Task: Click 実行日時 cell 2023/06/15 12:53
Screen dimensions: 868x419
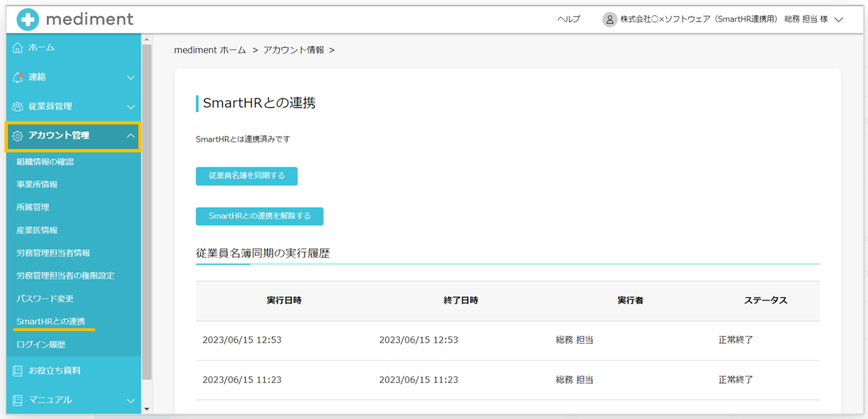Action: [x=242, y=340]
